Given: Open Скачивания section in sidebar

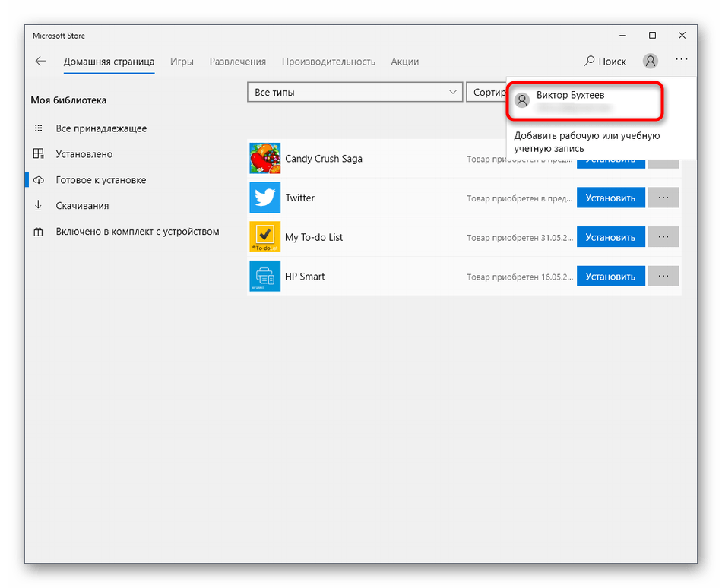Looking at the screenshot, I should click(x=82, y=206).
